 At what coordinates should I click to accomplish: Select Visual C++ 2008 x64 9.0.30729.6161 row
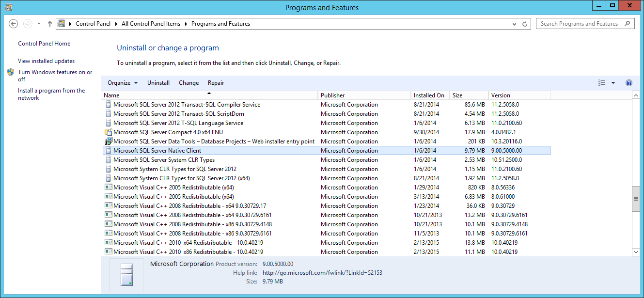(x=327, y=215)
